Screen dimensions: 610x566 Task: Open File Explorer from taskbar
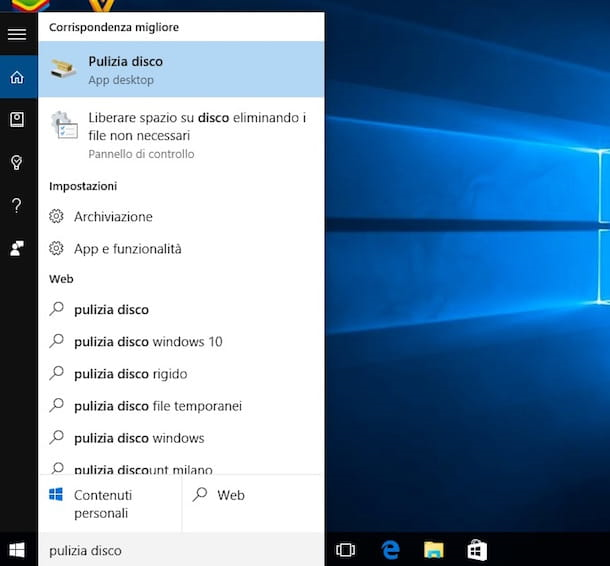click(x=433, y=550)
